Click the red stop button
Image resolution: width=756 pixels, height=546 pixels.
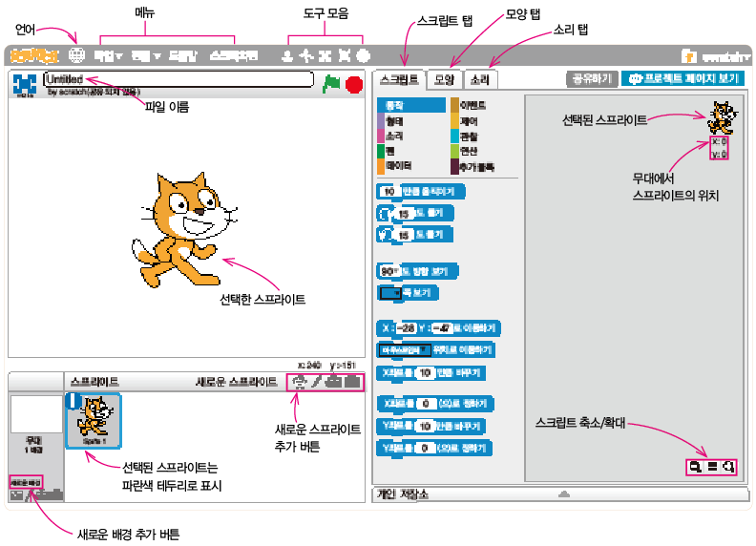354,85
